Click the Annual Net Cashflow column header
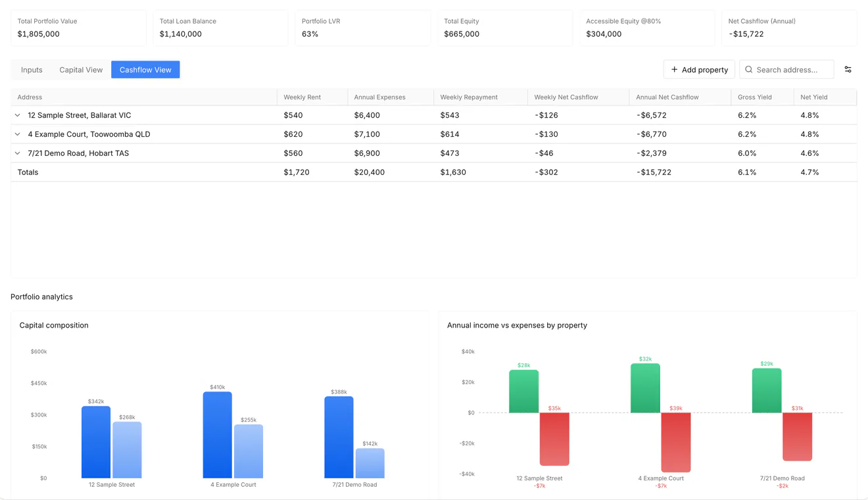The width and height of the screenshot is (868, 500). [680, 97]
